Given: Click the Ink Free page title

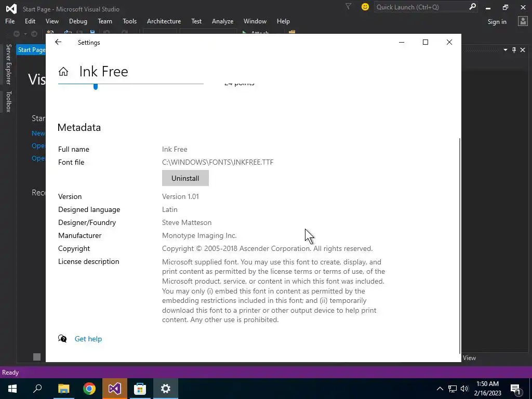Looking at the screenshot, I should coord(104,72).
